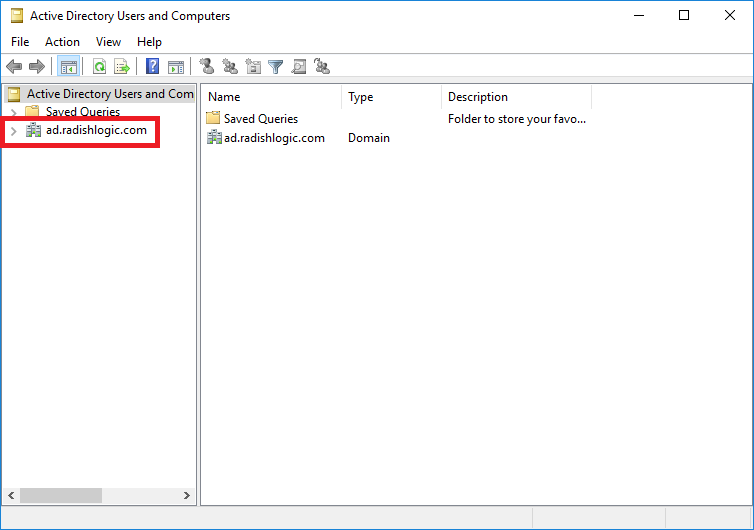Click the Forward arrow toolbar button
This screenshot has height=530, width=754.
pyautogui.click(x=37, y=66)
